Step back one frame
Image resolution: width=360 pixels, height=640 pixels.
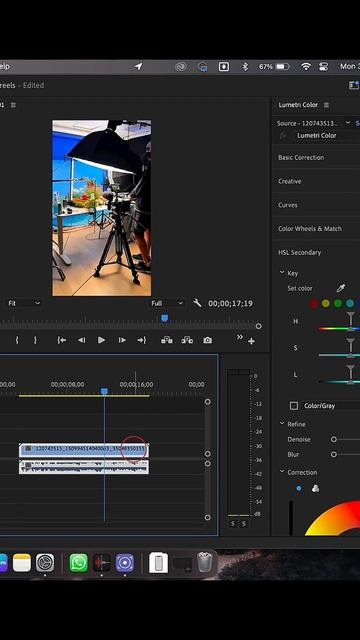[x=82, y=340]
